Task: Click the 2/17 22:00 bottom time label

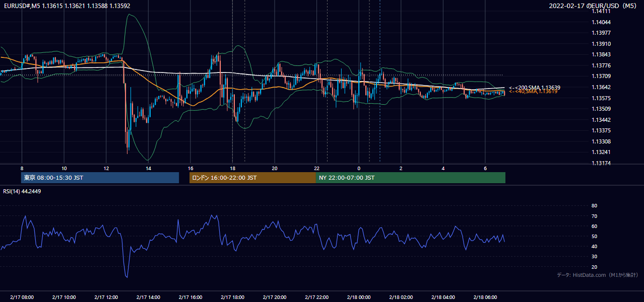Action: pos(316,297)
